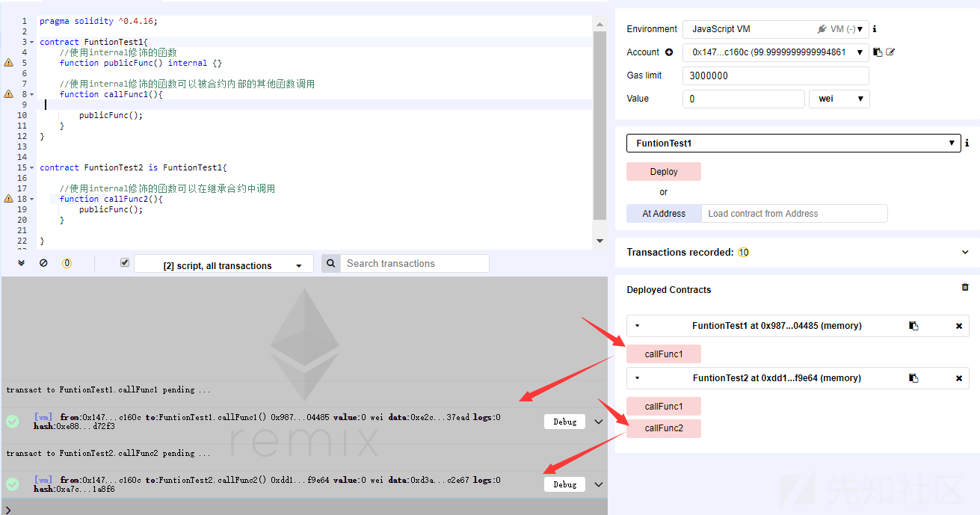The image size is (980, 515).
Task: Click the editor vertical scrollbar
Action: [x=600, y=126]
